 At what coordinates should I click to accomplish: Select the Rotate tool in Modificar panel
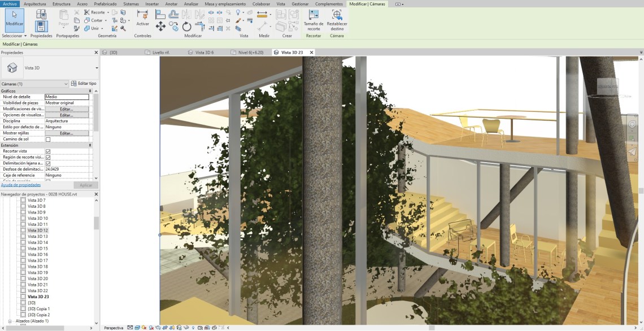186,27
